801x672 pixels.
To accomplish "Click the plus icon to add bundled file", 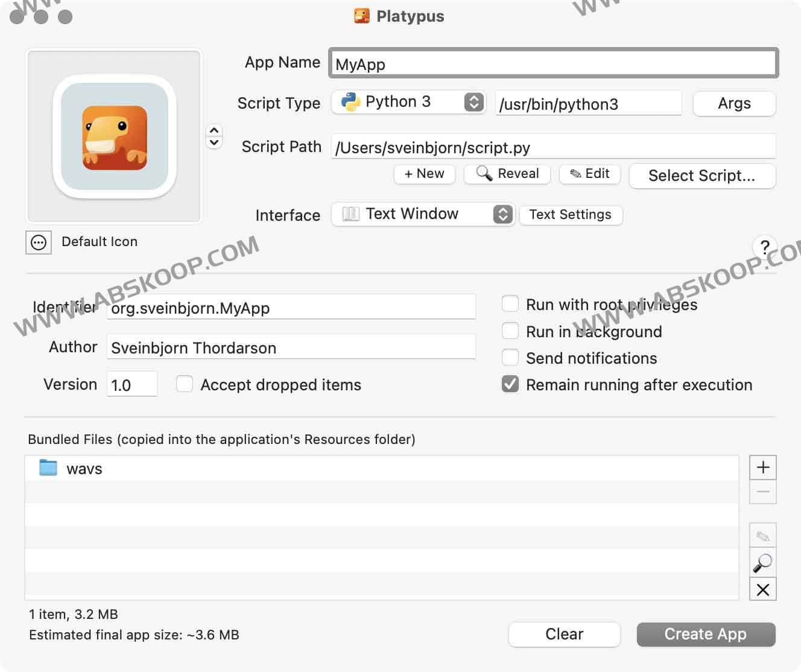I will [x=762, y=467].
